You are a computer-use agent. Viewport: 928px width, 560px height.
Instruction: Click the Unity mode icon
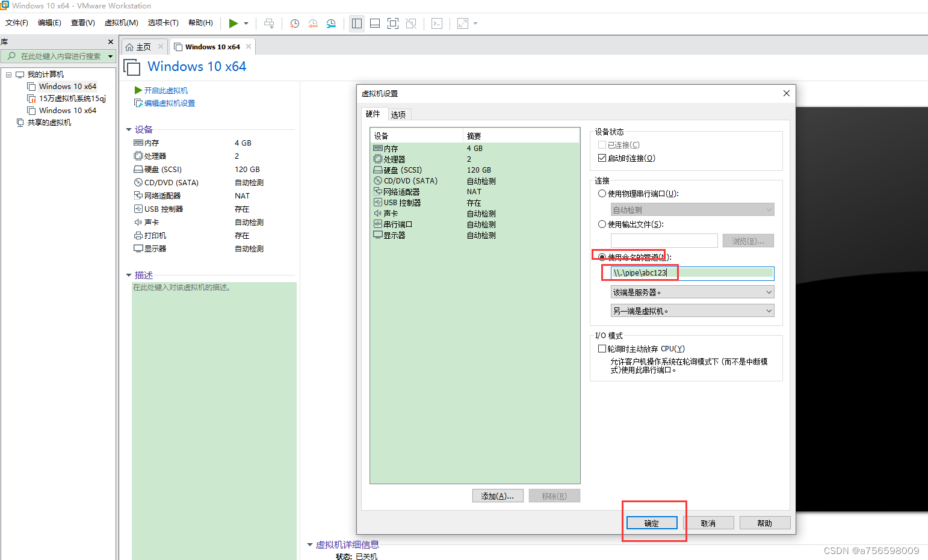(411, 23)
